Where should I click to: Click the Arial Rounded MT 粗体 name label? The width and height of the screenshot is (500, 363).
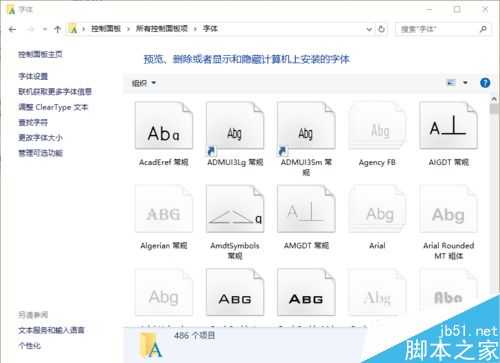[448, 251]
